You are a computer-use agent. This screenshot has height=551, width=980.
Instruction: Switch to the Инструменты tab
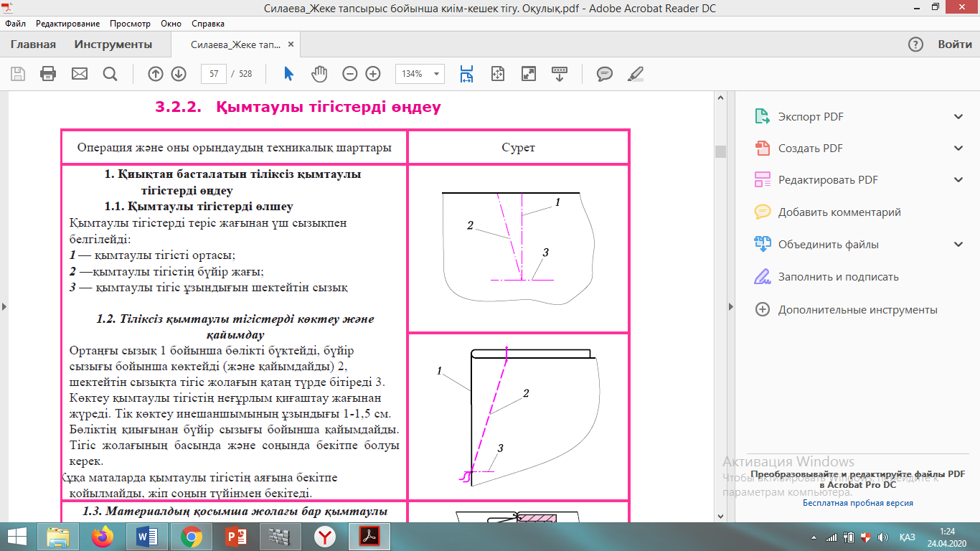tap(113, 44)
